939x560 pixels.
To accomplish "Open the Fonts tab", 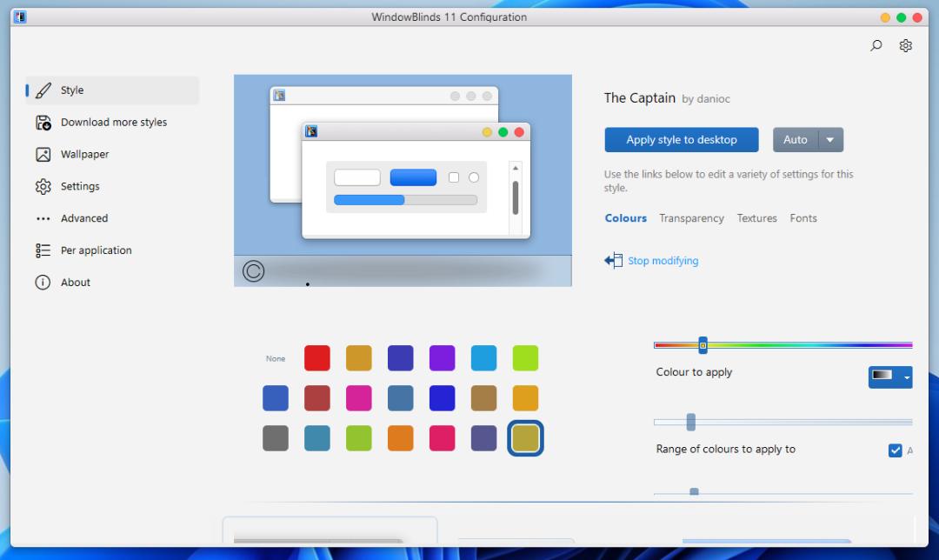I will coord(803,218).
